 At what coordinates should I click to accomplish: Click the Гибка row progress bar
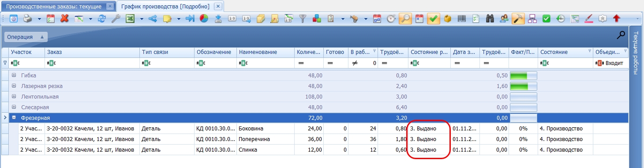523,76
